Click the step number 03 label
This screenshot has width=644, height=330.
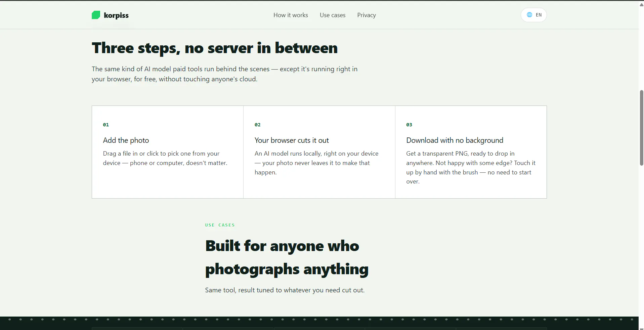(409, 125)
